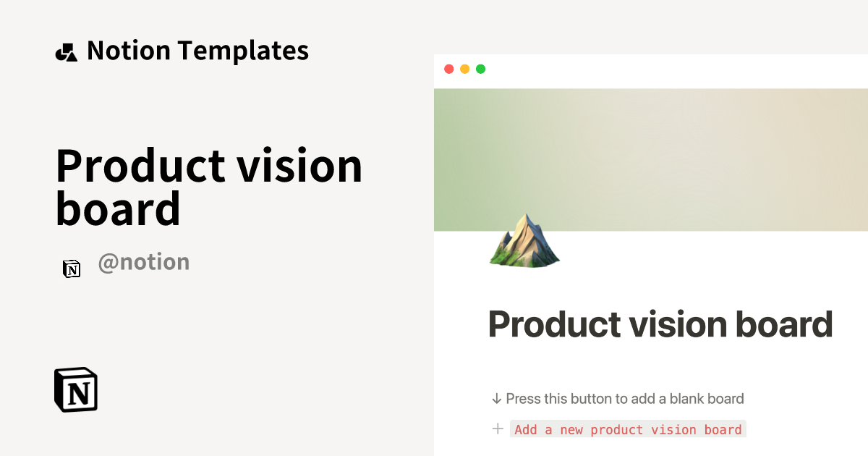Click the plus icon next to the add button
The width and height of the screenshot is (868, 456).
[x=498, y=428]
